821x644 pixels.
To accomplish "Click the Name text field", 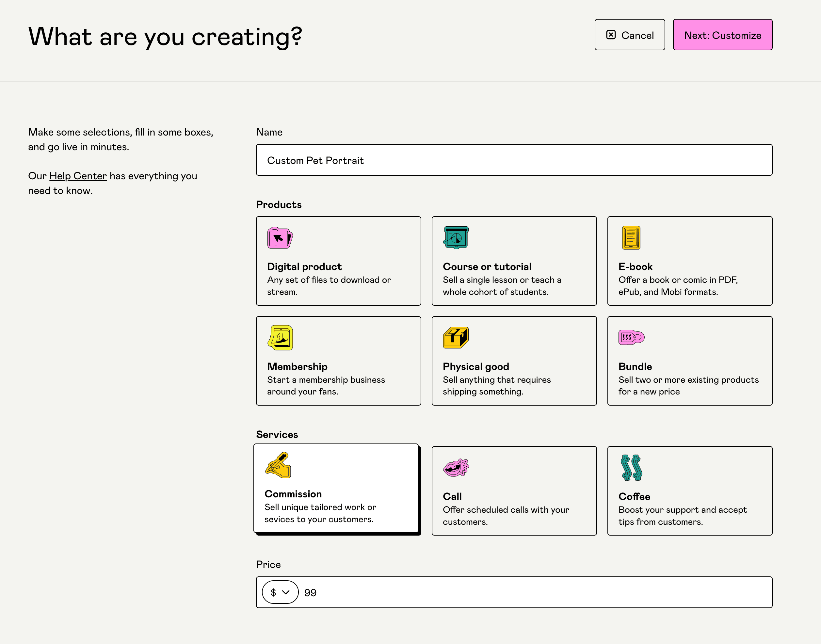I will pos(514,160).
